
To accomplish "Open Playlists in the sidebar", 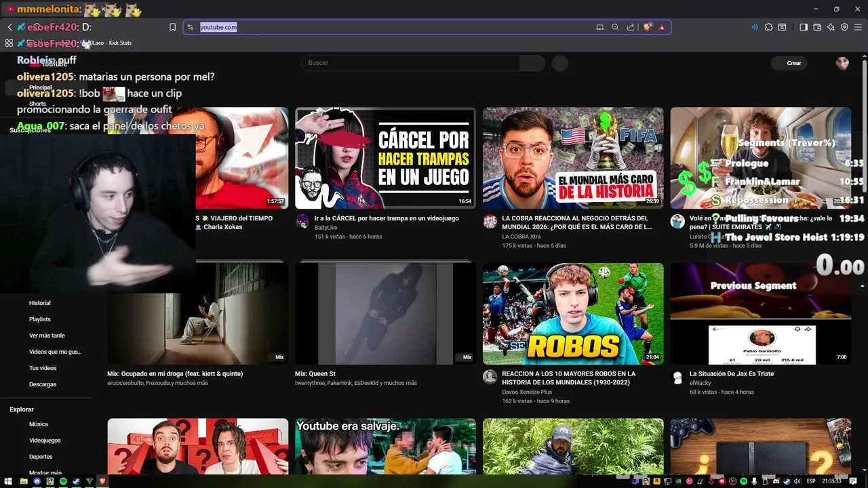I will [39, 319].
